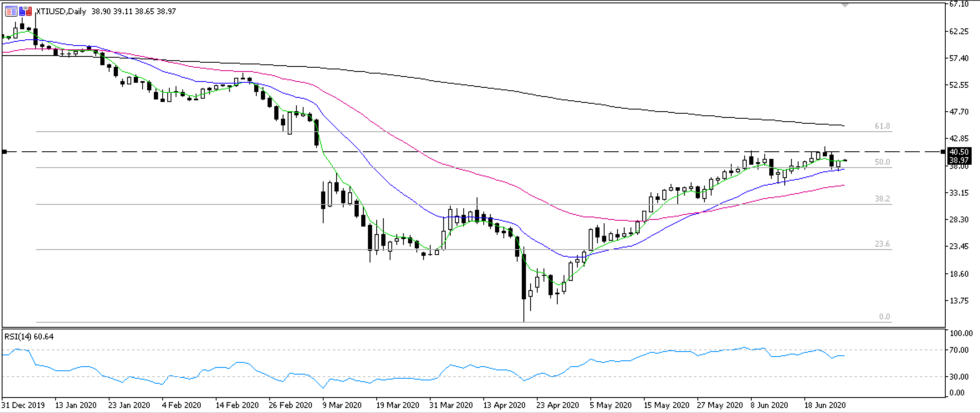The height and width of the screenshot is (413, 980).
Task: Click the RSI(14) 60.64 indicator label
Action: pyautogui.click(x=29, y=337)
